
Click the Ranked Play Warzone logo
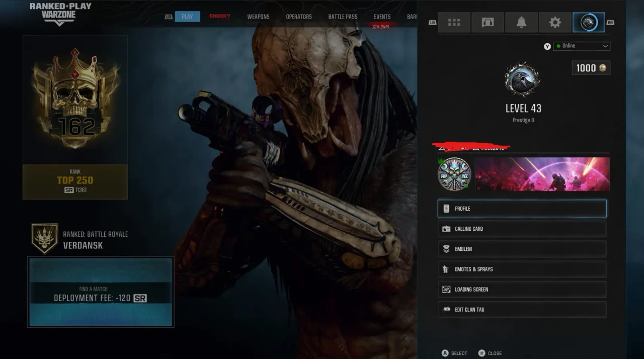click(x=60, y=14)
